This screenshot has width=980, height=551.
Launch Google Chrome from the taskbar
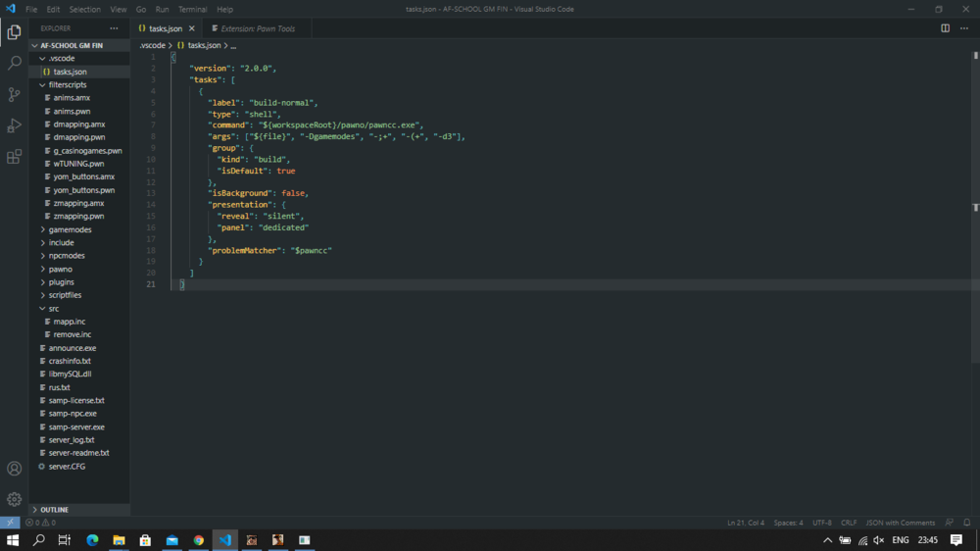[199, 540]
